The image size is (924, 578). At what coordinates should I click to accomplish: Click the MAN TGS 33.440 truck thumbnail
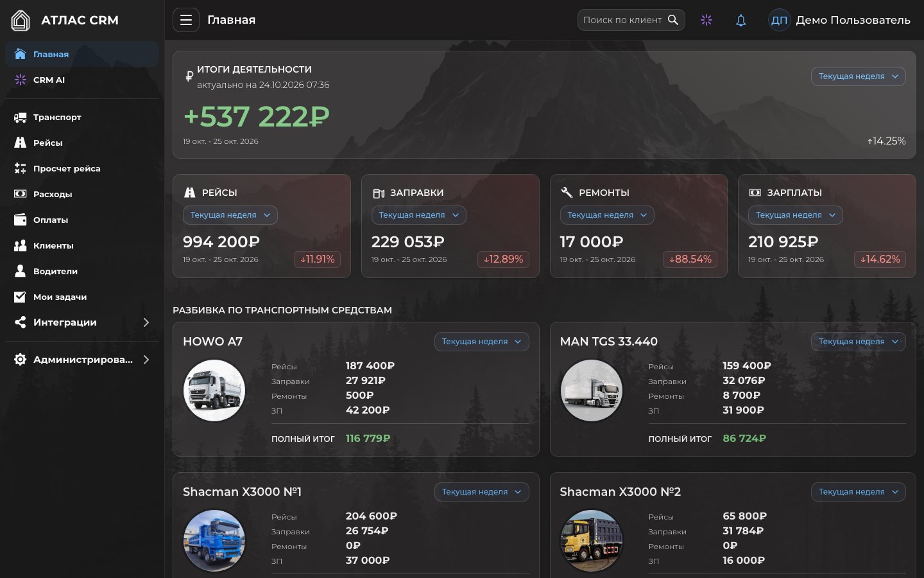(591, 390)
